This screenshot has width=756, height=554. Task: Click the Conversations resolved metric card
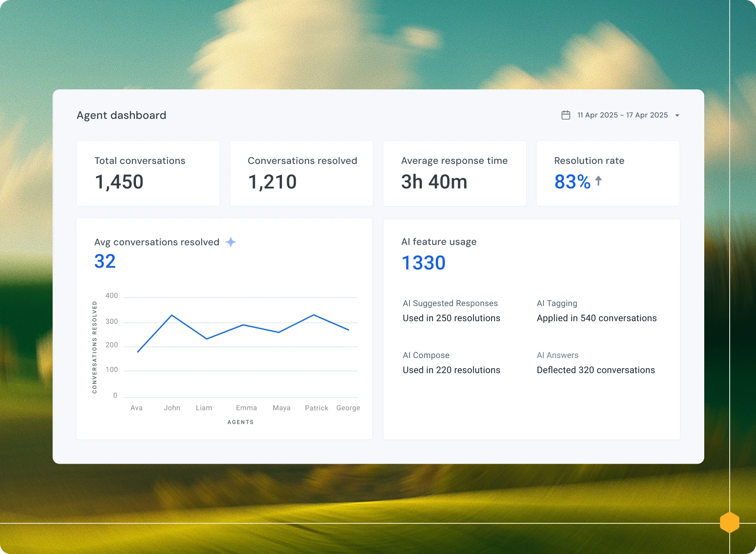pyautogui.click(x=301, y=173)
